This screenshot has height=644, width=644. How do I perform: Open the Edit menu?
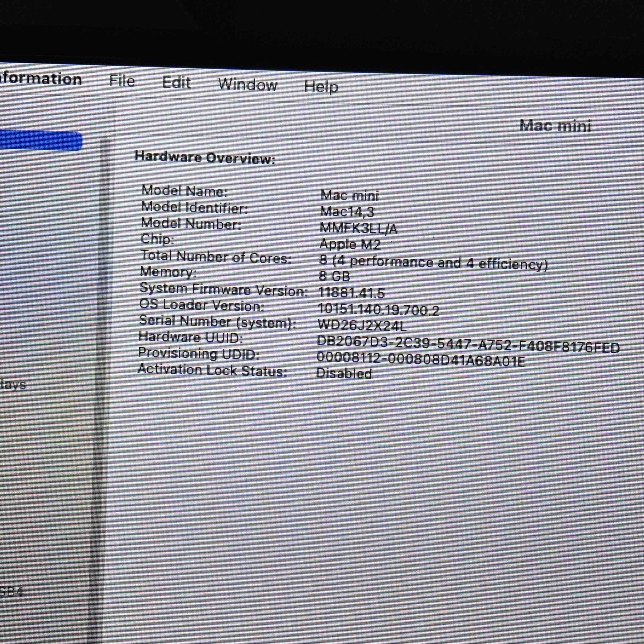176,83
